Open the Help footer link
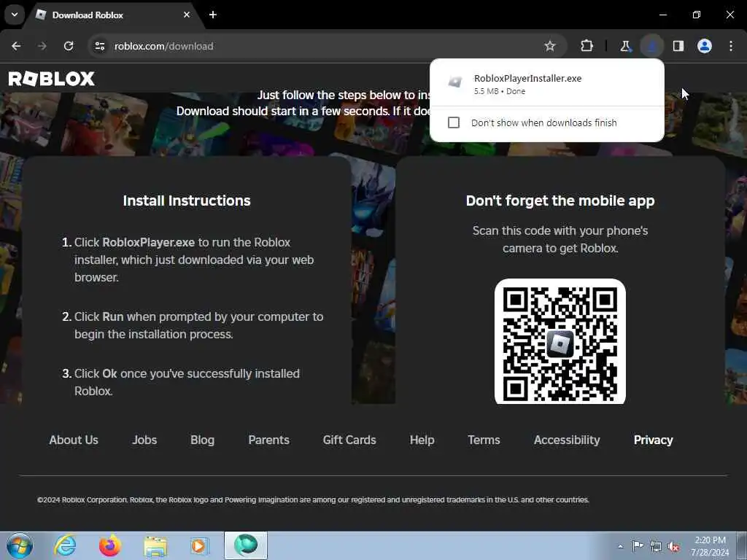 point(422,440)
